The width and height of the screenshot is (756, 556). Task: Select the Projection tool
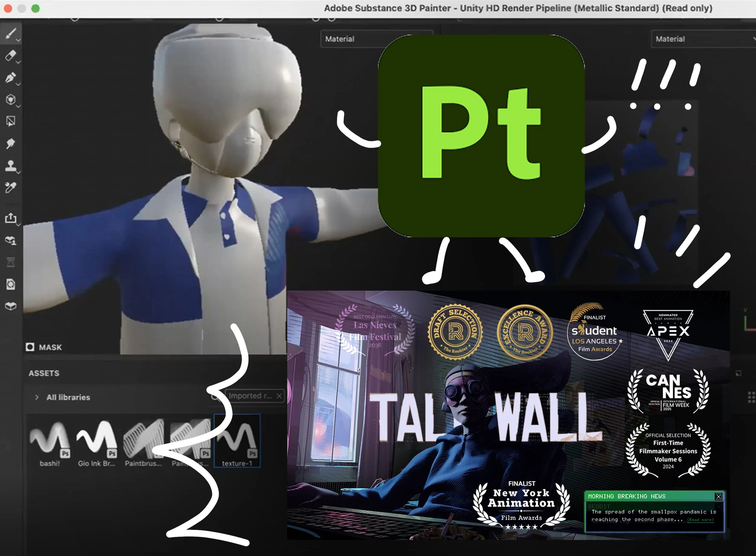[11, 77]
